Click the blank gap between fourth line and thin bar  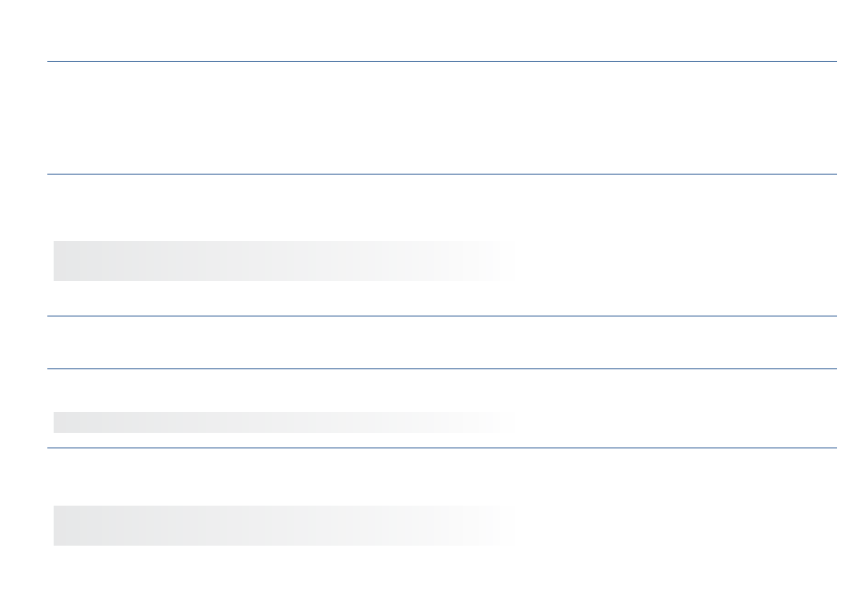[442, 390]
